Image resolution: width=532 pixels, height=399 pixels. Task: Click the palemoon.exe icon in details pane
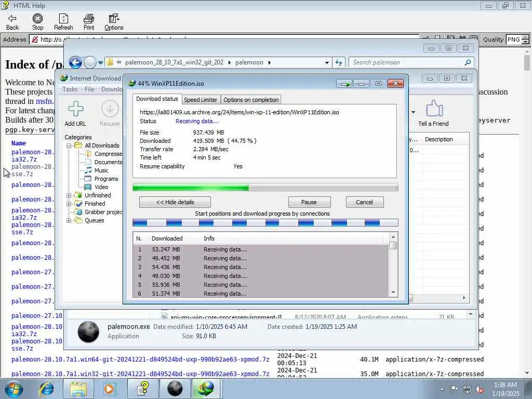(88, 331)
